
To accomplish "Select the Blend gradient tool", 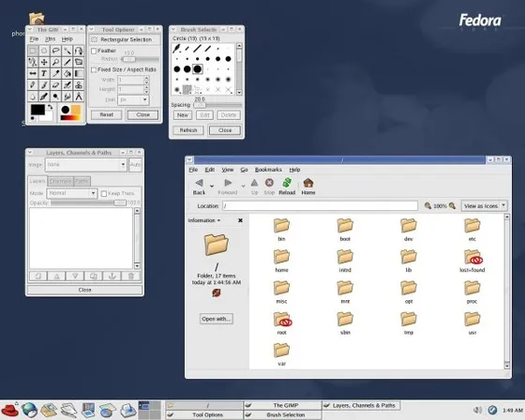I will pos(79,73).
